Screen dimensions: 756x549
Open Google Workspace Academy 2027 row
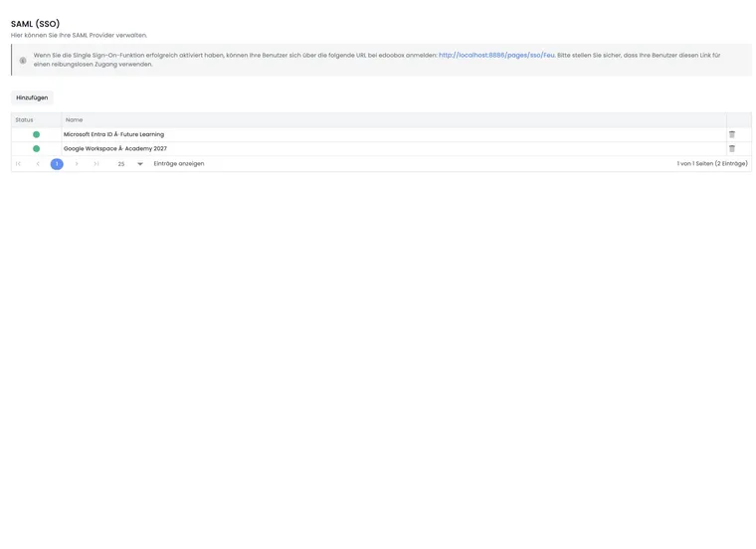click(381, 148)
